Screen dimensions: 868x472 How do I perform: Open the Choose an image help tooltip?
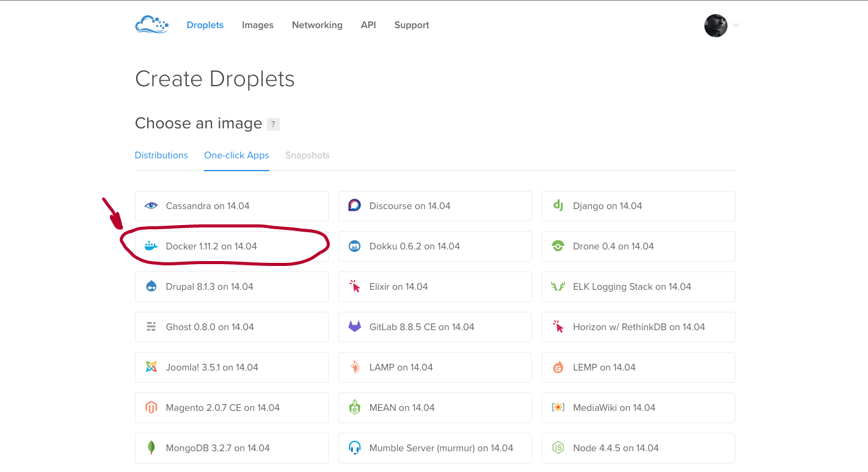(273, 124)
